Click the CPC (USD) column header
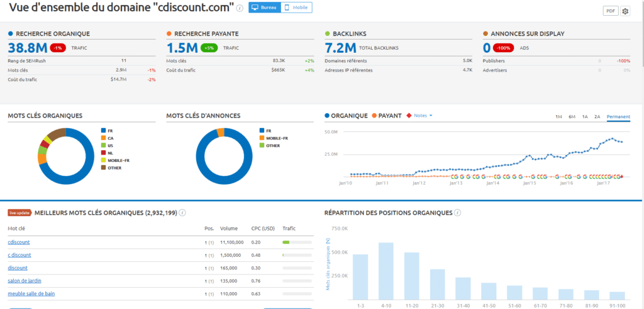 pos(262,228)
